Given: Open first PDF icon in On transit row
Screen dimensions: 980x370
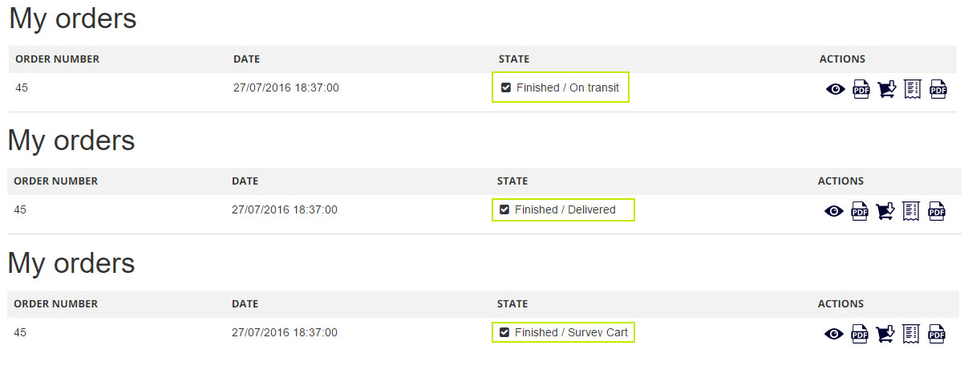Looking at the screenshot, I should click(x=861, y=89).
